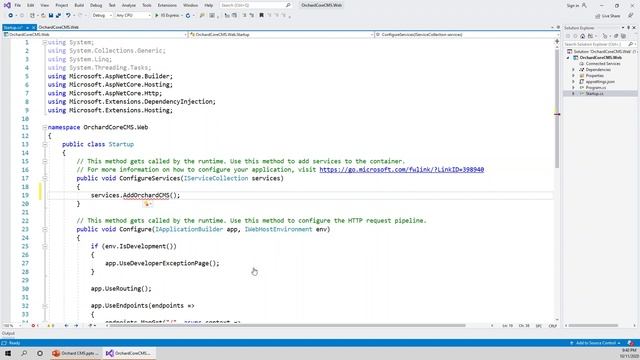Click the Redo icon in toolbar
Viewport: 640px width, 360px height.
point(80,16)
